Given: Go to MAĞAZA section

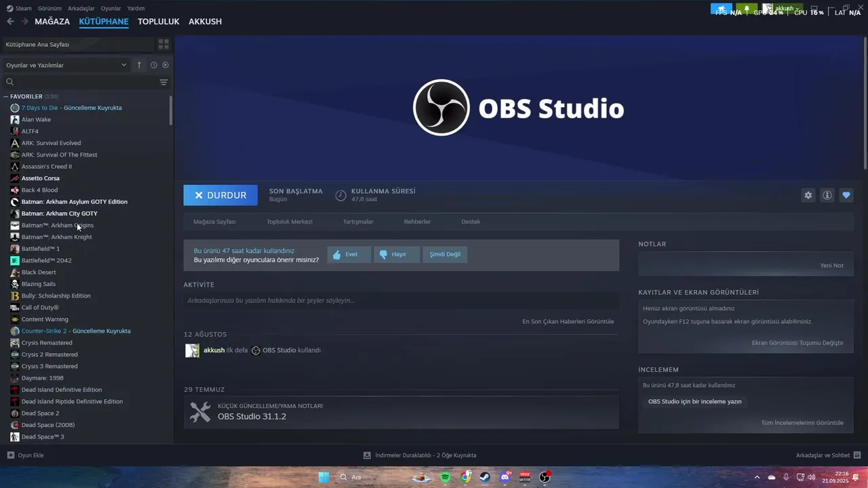Looking at the screenshot, I should pyautogui.click(x=52, y=22).
